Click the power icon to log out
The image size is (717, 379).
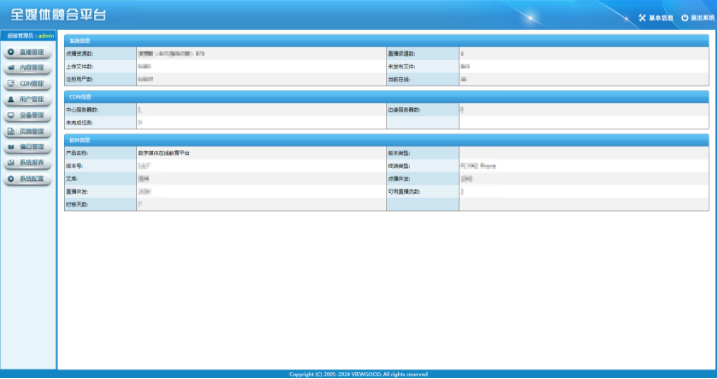[x=685, y=18]
